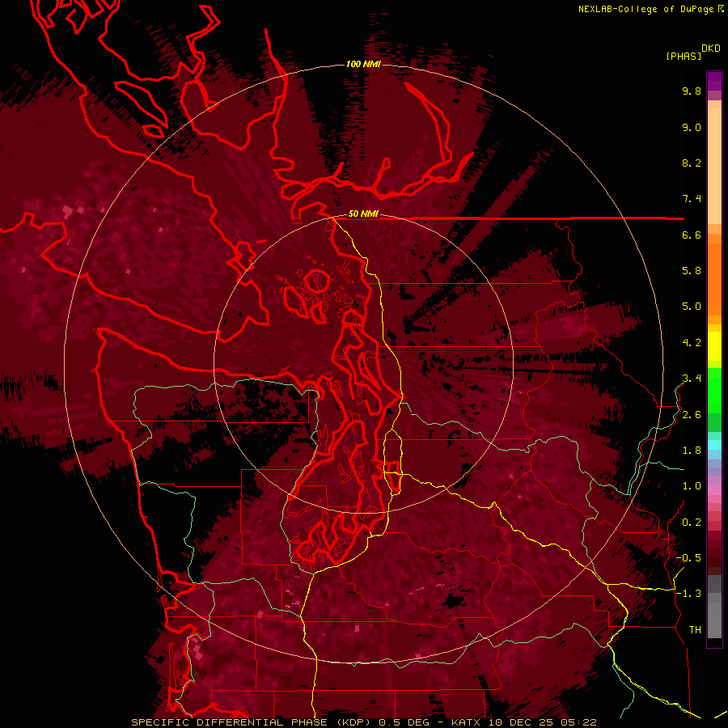Click the purple top segment of the color bar

click(714, 81)
